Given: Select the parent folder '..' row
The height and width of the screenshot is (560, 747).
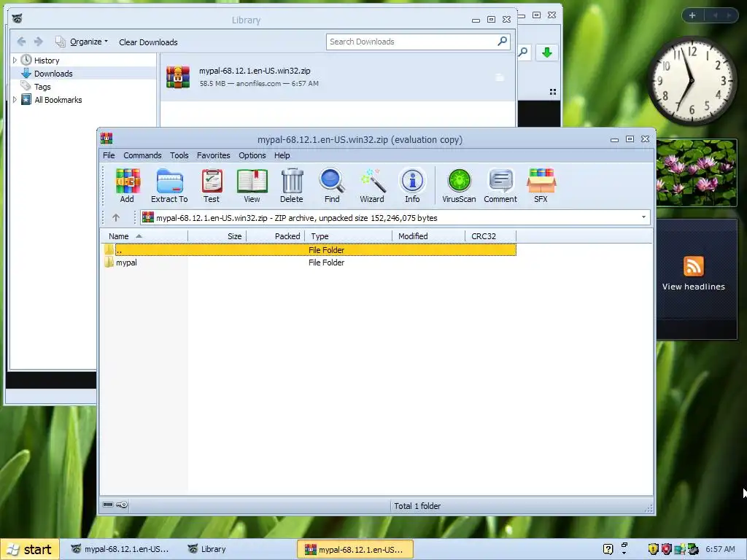Looking at the screenshot, I should click(x=309, y=249).
